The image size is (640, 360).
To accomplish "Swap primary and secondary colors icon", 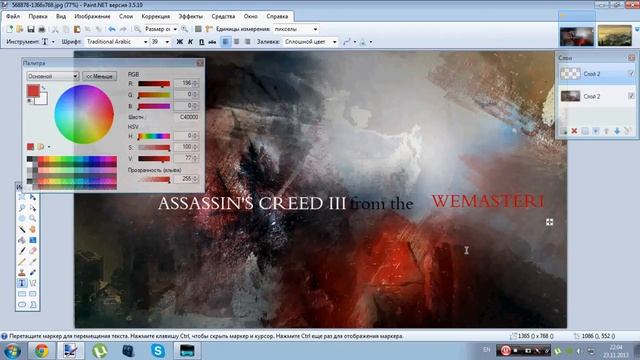I will 43,87.
